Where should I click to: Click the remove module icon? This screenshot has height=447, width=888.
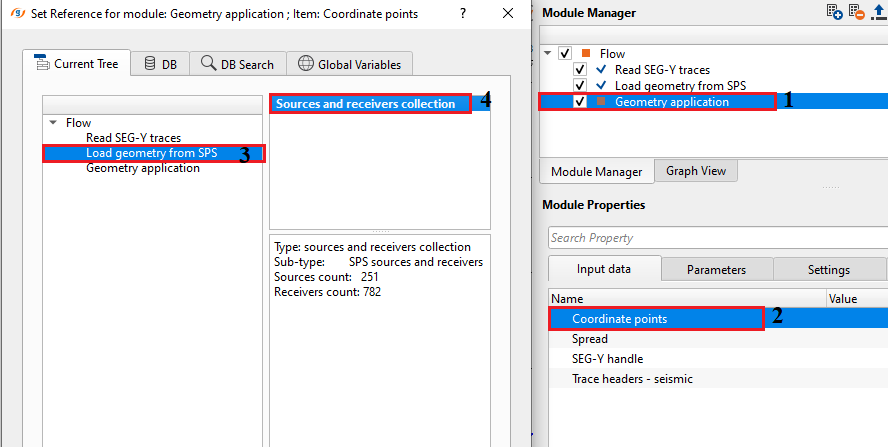click(x=857, y=12)
